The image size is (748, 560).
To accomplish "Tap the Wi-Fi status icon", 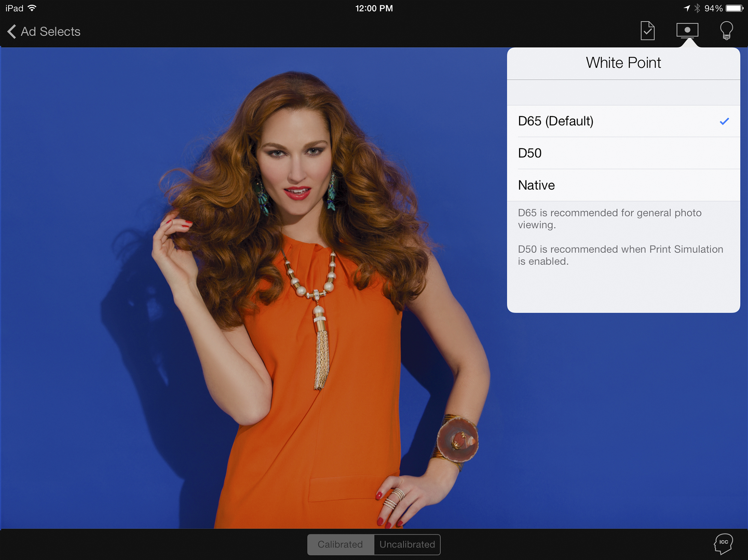I will tap(32, 8).
